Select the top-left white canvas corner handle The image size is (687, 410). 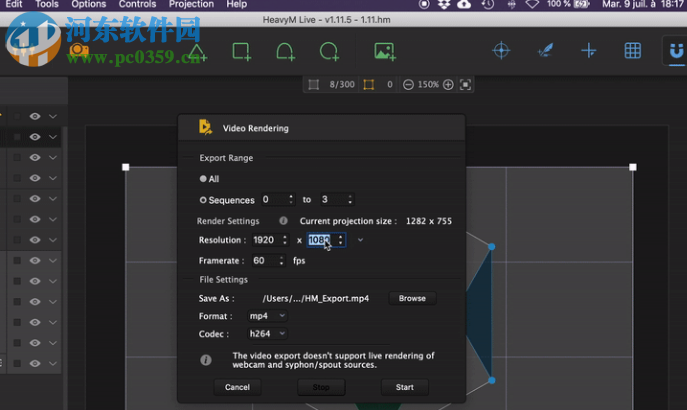click(126, 167)
